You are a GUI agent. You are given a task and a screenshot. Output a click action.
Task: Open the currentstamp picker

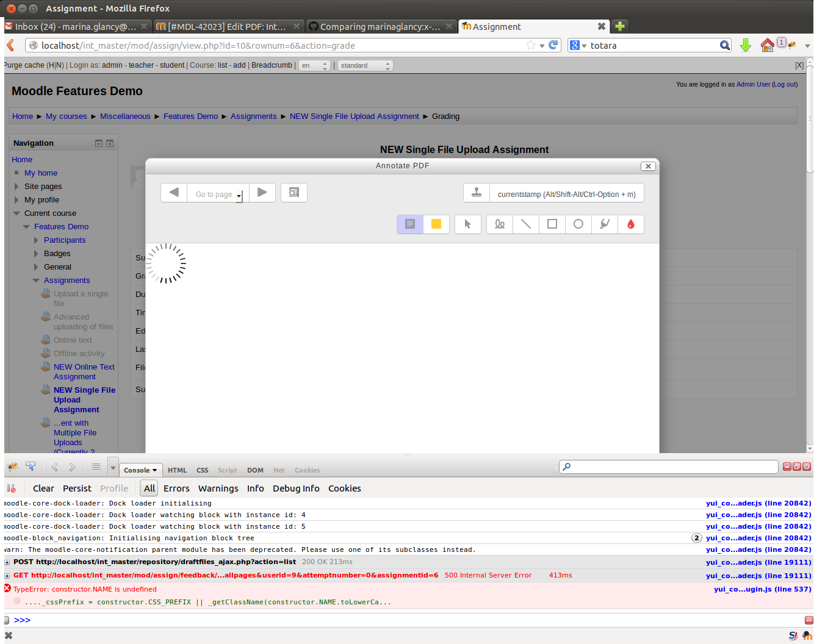566,194
